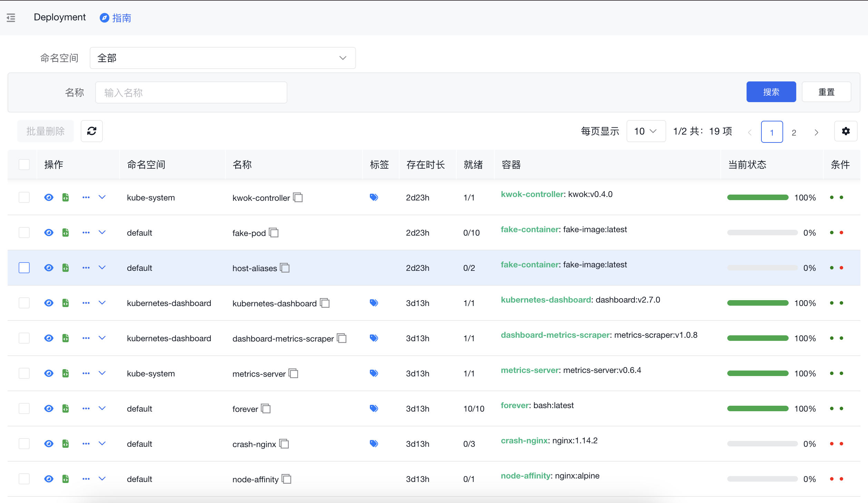Screen dimensions: 868x503
Task: Click forever 100% status progress bar
Action: click(x=758, y=408)
